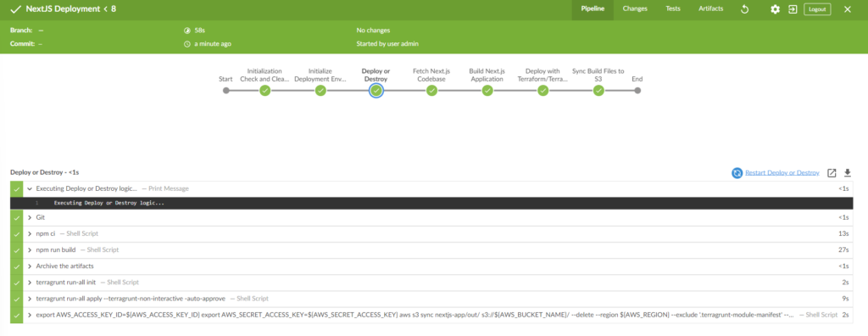Click the go-to-classic exit icon
This screenshot has width=868, height=336.
[x=793, y=9]
